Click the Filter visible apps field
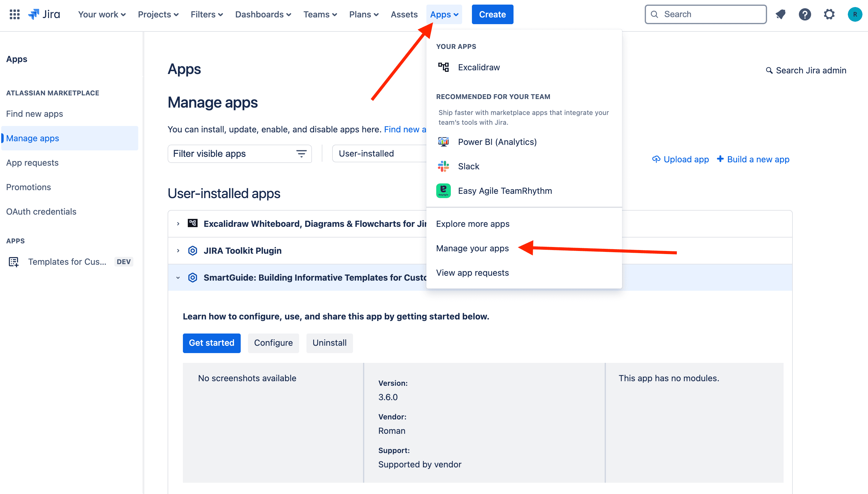Image resolution: width=868 pixels, height=494 pixels. [x=240, y=154]
